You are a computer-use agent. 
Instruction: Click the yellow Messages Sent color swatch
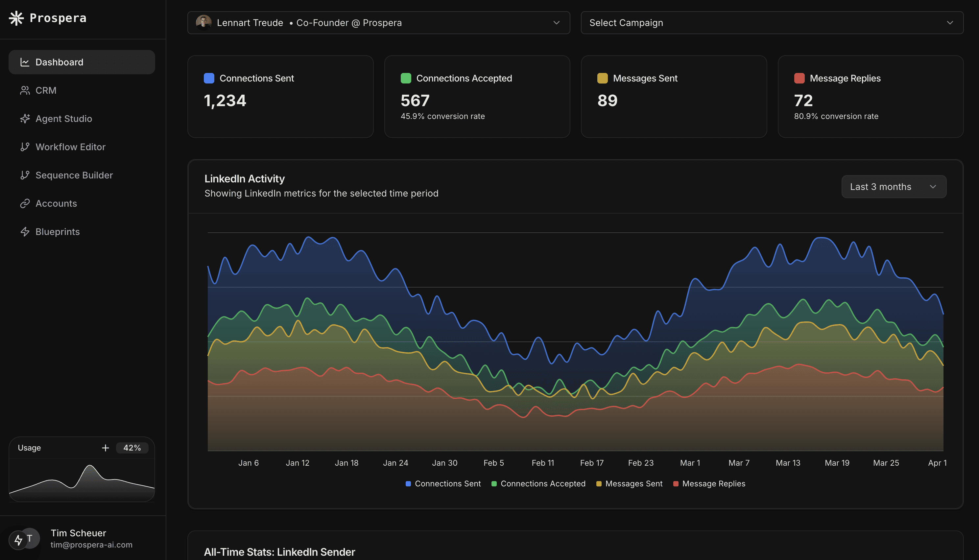click(x=602, y=78)
